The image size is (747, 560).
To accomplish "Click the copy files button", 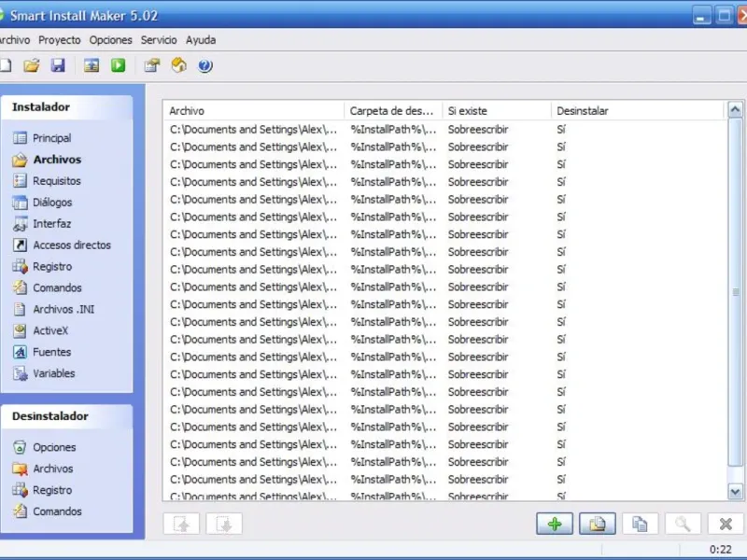I will tap(640, 524).
